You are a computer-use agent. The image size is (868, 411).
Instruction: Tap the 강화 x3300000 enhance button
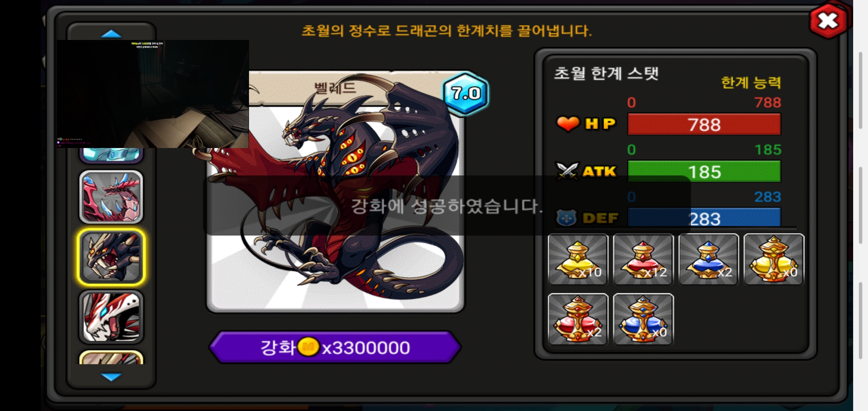click(335, 347)
